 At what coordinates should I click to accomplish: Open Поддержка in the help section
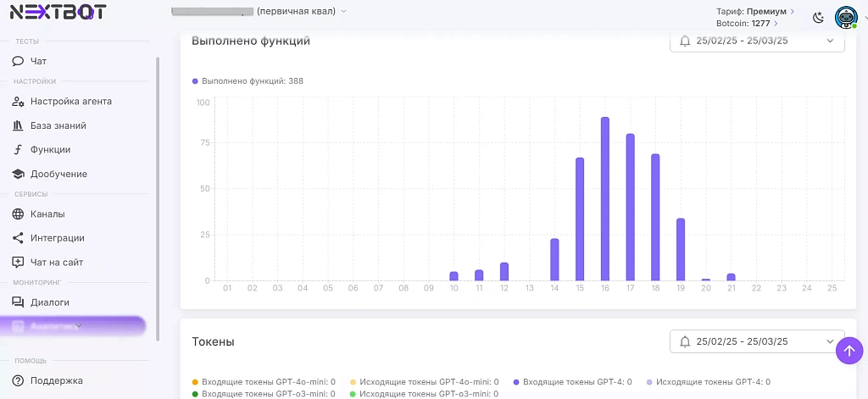point(56,380)
